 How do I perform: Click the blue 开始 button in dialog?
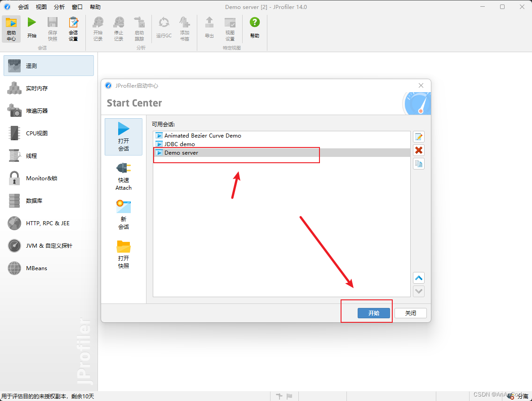point(373,313)
